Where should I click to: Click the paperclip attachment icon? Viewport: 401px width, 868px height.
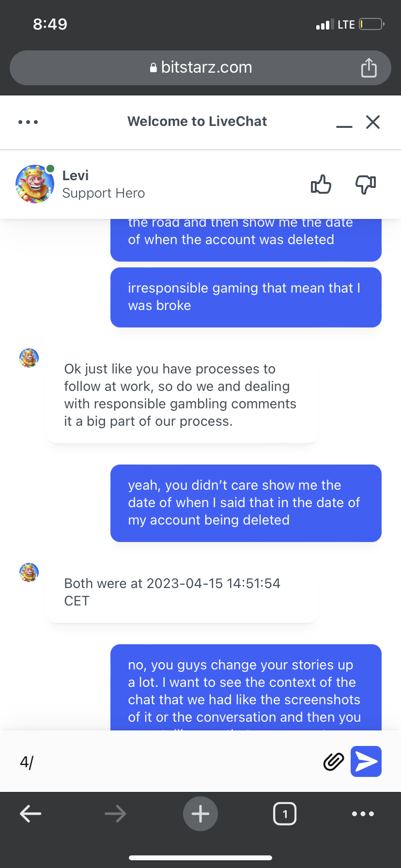[333, 761]
